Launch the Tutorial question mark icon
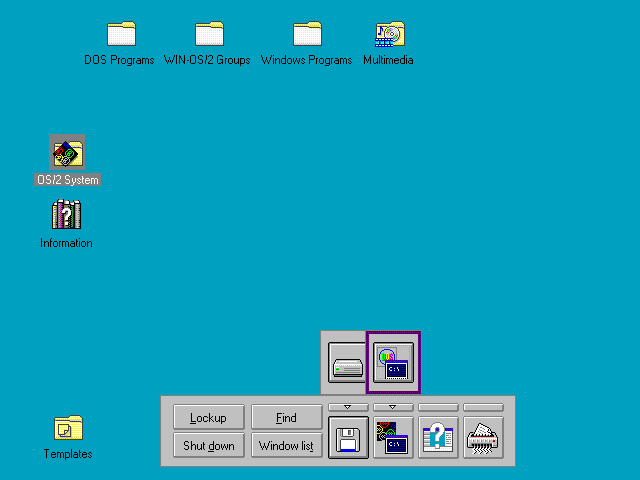 (x=438, y=438)
